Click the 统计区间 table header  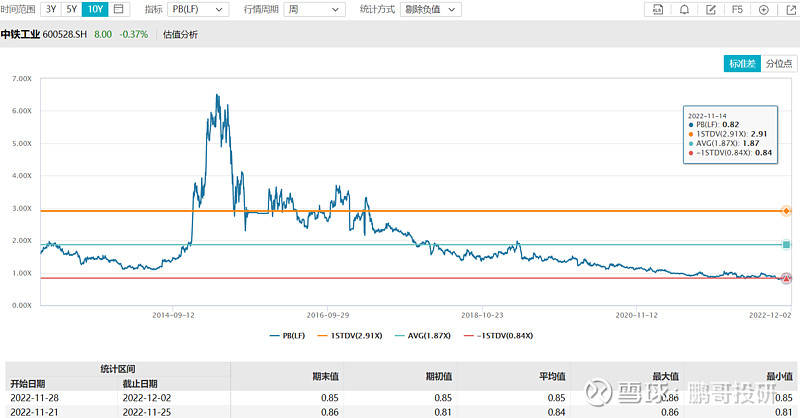pyautogui.click(x=118, y=368)
